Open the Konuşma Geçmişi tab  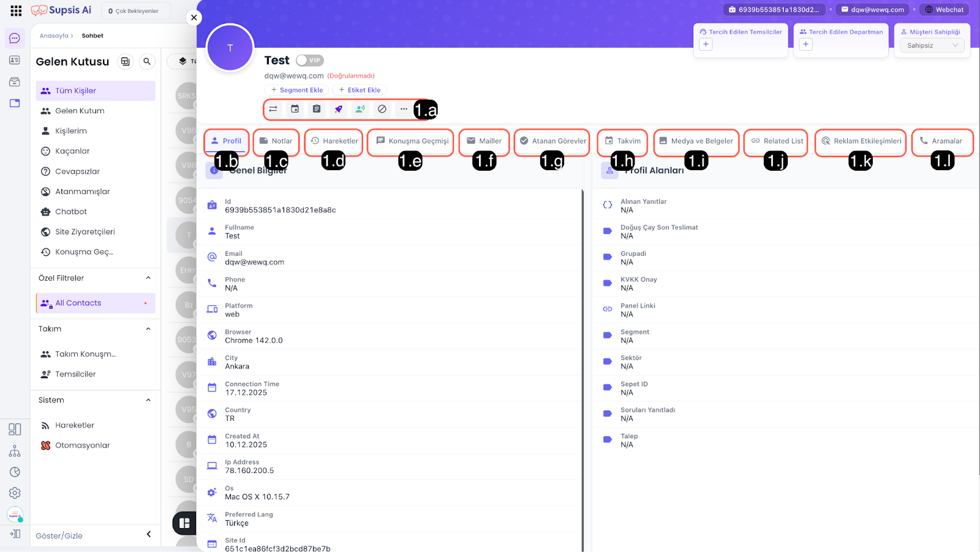[x=412, y=141]
